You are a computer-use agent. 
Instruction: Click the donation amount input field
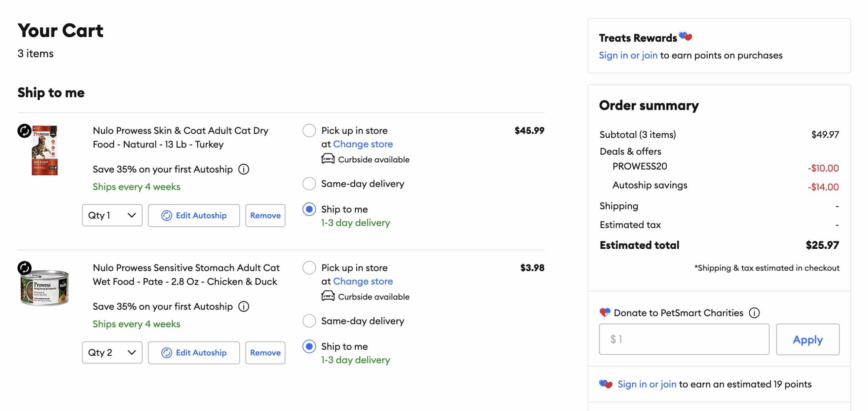tap(684, 339)
